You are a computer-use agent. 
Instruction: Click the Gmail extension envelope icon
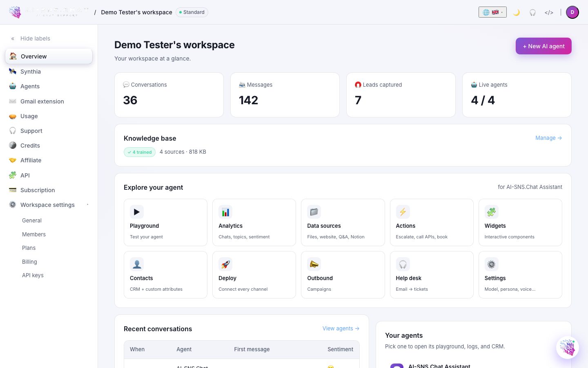pyautogui.click(x=13, y=101)
